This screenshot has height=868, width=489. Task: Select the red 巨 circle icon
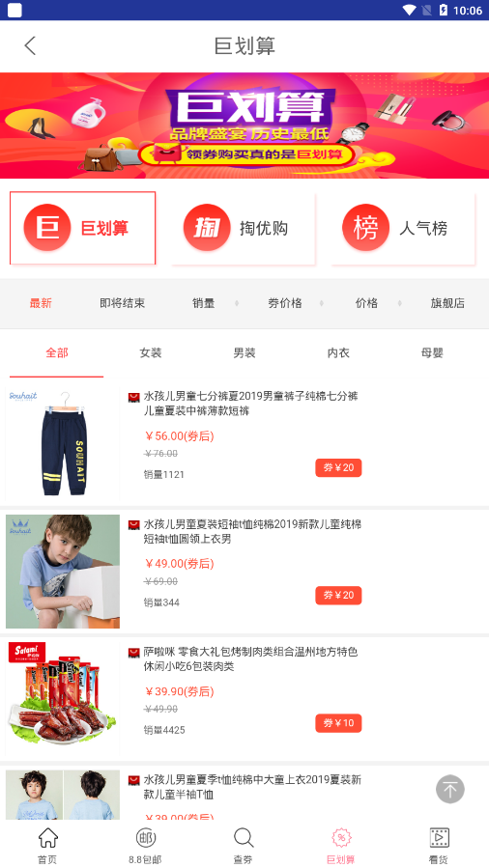[47, 228]
